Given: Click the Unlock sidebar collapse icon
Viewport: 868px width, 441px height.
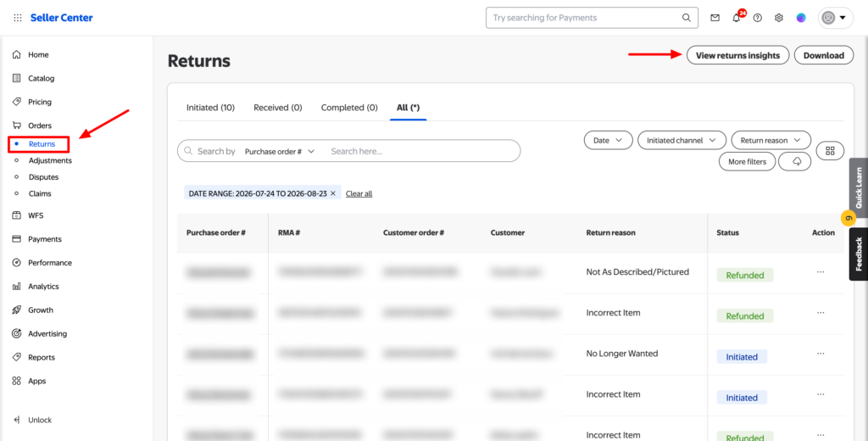Looking at the screenshot, I should click(x=17, y=420).
